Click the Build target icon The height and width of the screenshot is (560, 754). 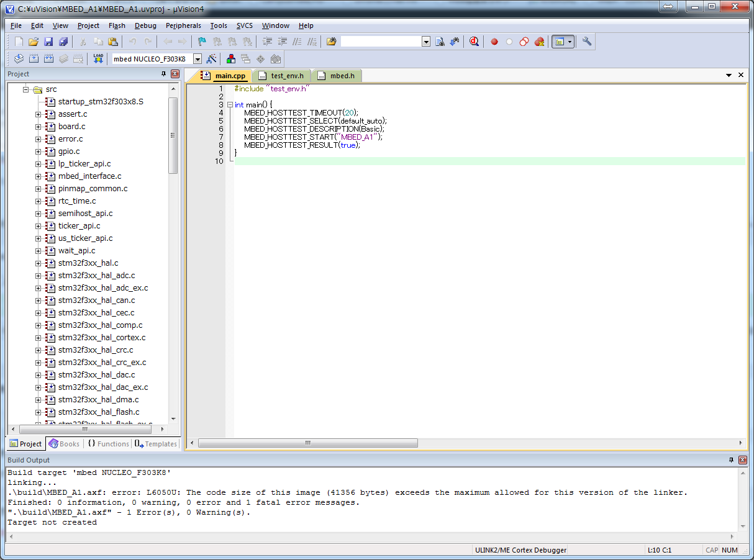click(x=34, y=58)
